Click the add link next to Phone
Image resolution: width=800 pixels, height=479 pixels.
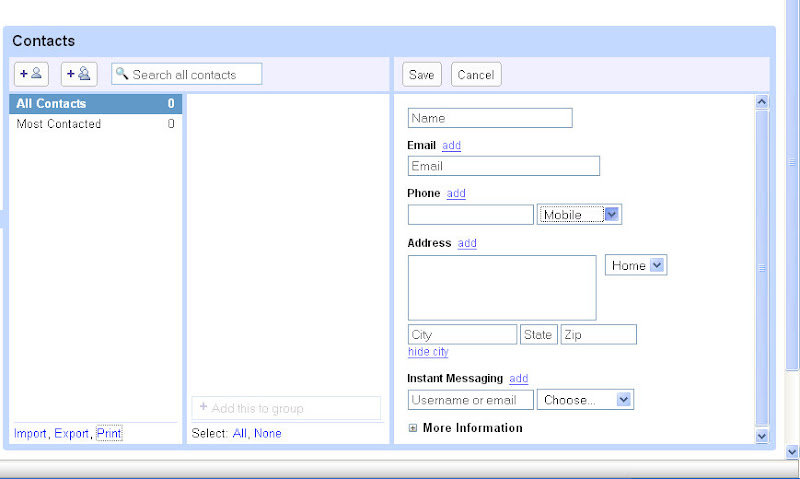point(456,193)
